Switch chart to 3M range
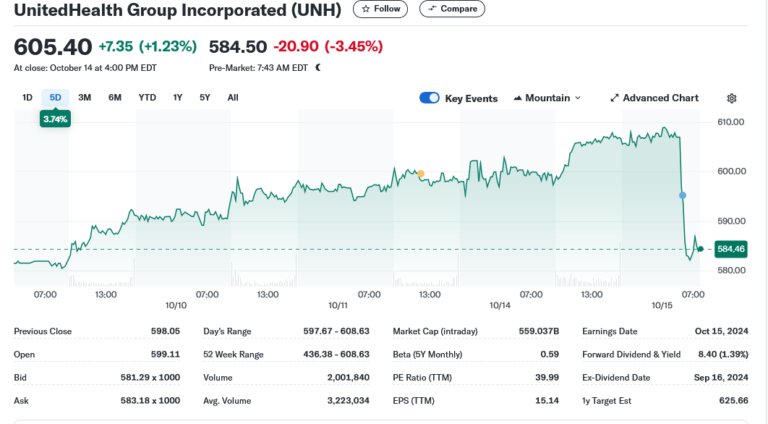 click(85, 97)
